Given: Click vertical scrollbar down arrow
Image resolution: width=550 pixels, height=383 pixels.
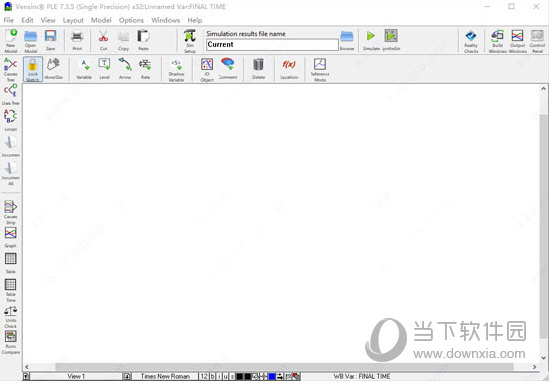Looking at the screenshot, I should click(543, 358).
